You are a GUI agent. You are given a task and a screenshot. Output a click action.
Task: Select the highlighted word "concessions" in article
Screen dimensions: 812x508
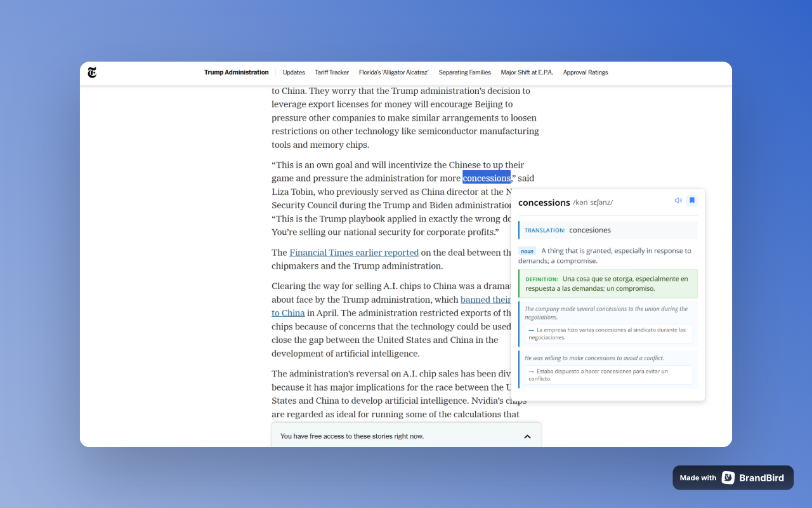487,178
